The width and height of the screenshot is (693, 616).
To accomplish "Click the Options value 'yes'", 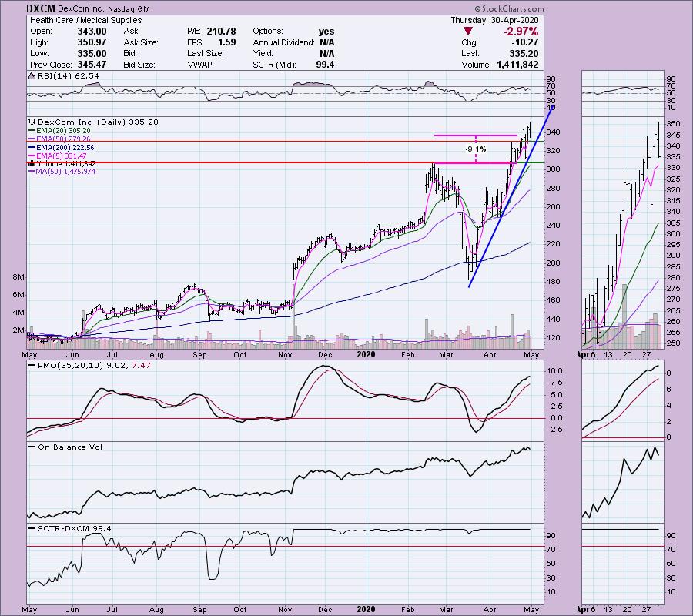I will 326,32.
